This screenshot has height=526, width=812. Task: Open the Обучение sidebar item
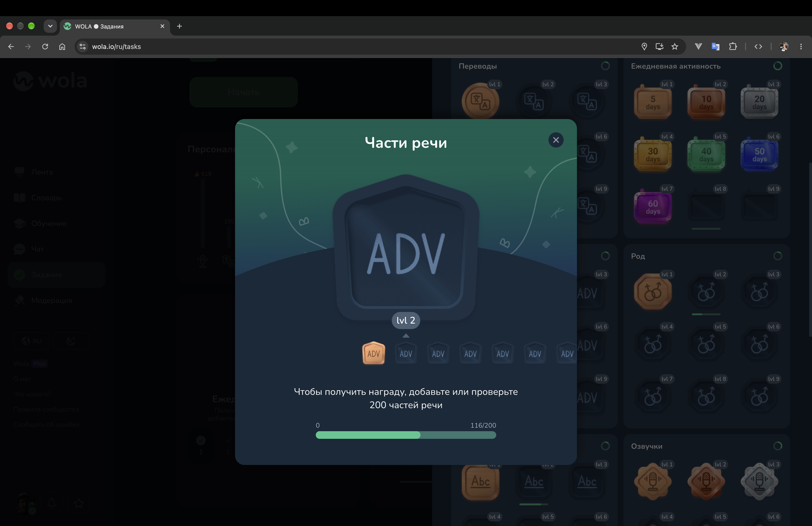pos(56,223)
